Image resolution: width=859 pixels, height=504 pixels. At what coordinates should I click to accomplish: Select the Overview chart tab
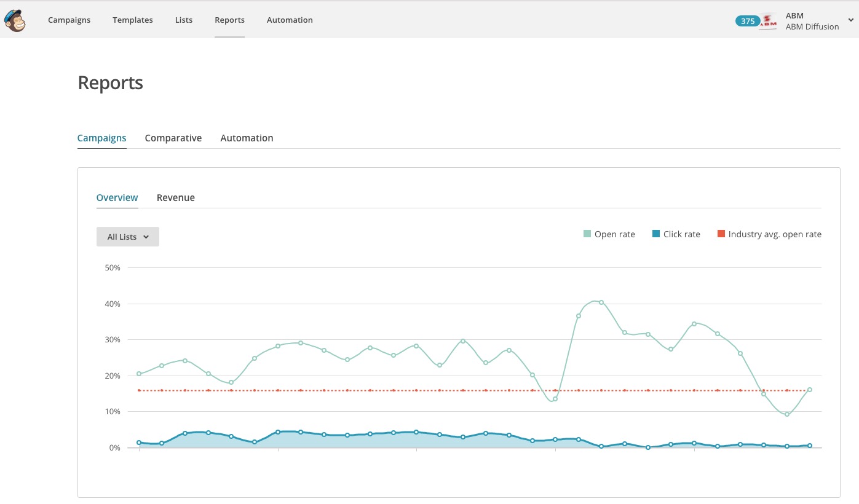coord(117,198)
